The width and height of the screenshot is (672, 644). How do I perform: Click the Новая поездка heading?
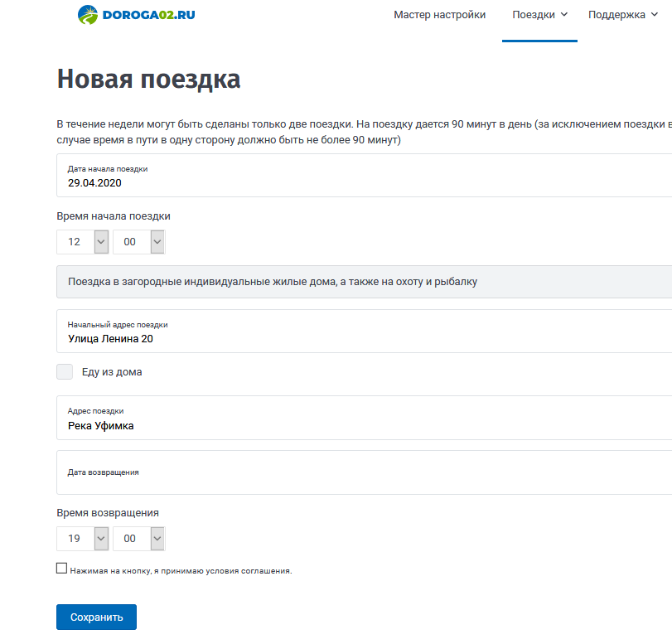click(148, 80)
